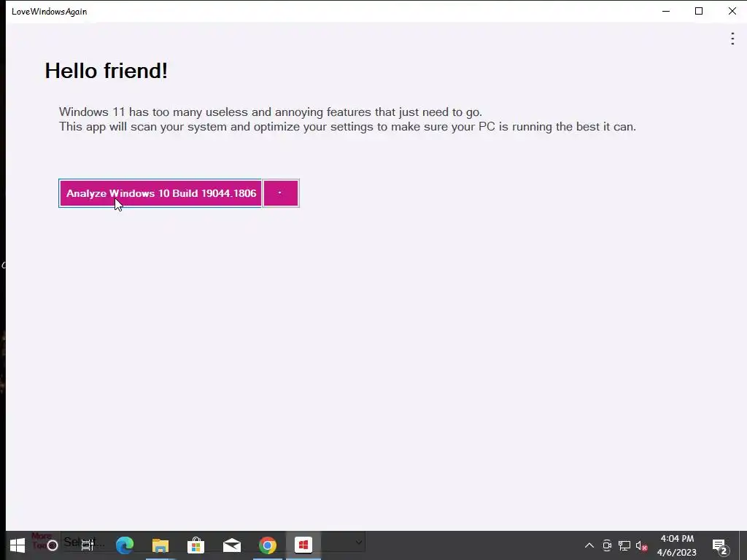Open File Explorer from the taskbar
This screenshot has height=560, width=747.
click(160, 545)
